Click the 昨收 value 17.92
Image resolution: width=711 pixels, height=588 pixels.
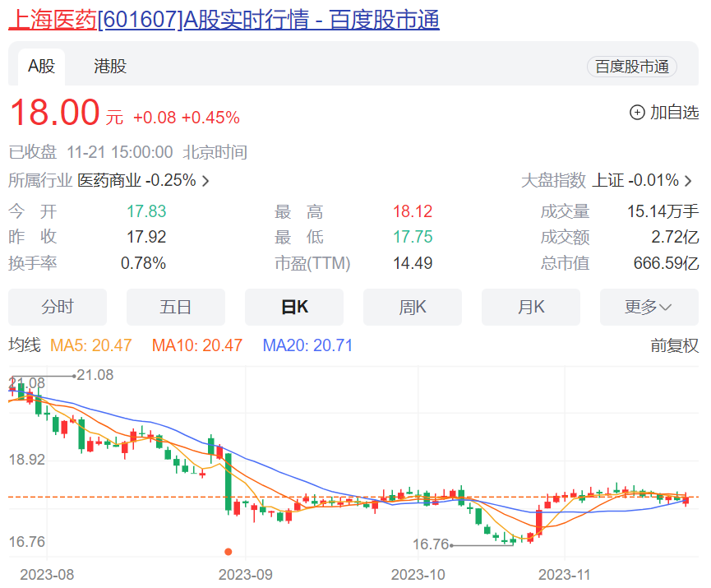pyautogui.click(x=146, y=237)
